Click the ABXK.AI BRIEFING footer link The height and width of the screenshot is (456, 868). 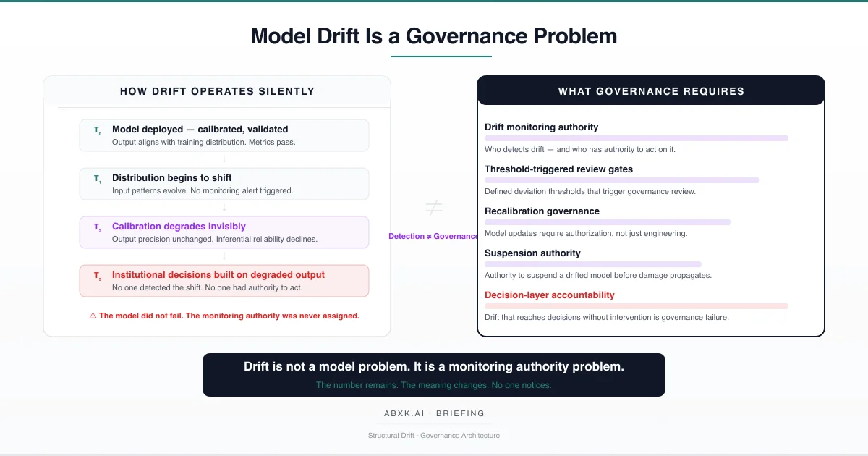(x=434, y=413)
